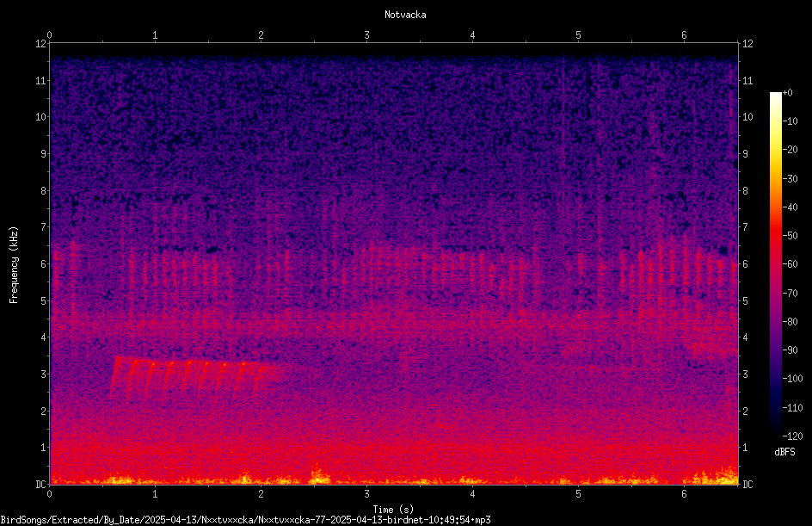The width and height of the screenshot is (812, 526).
Task: Select the 1 second tick on bottom time axis
Action: [x=155, y=494]
